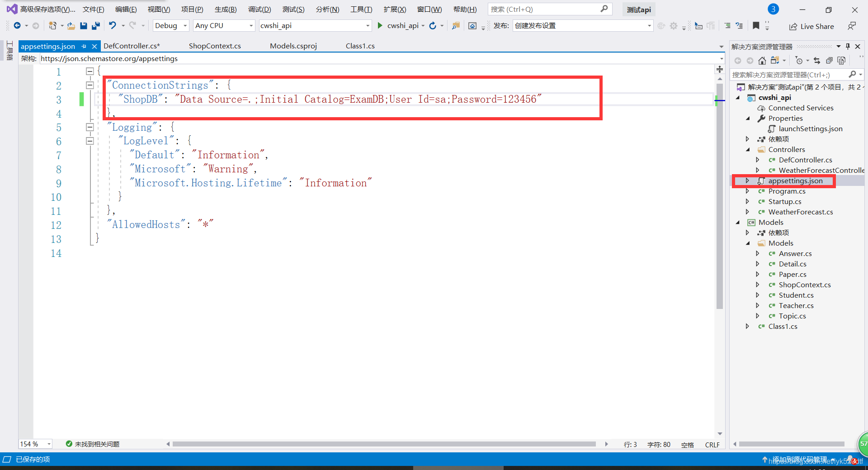This screenshot has width=868, height=470.
Task: Open the schema URL dropdown
Action: (721, 58)
